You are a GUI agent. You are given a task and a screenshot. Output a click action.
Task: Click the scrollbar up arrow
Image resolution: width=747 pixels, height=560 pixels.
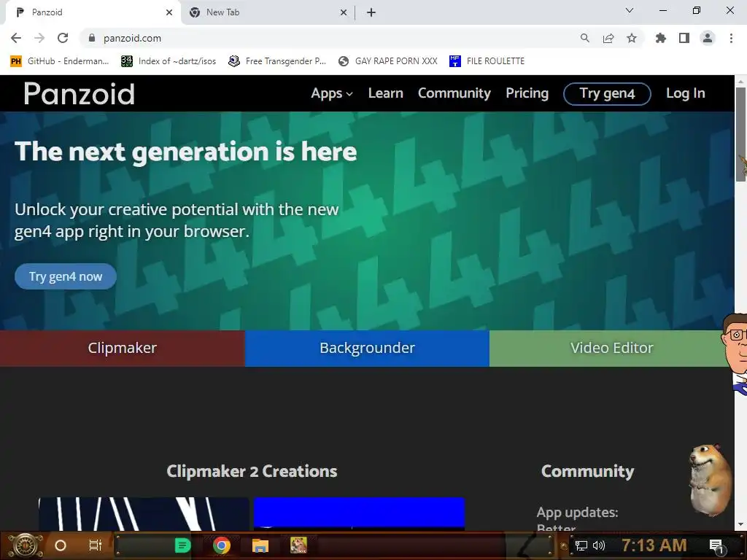pyautogui.click(x=740, y=81)
